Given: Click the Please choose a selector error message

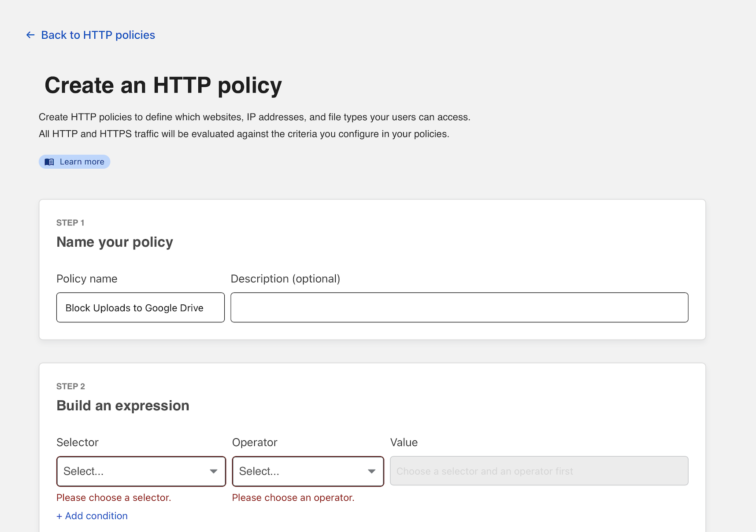Looking at the screenshot, I should click(x=114, y=498).
